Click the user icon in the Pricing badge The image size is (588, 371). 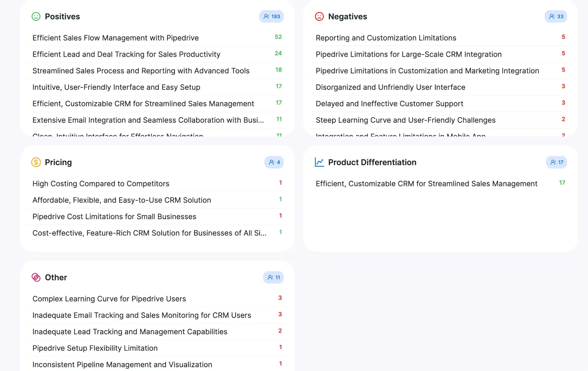point(272,162)
